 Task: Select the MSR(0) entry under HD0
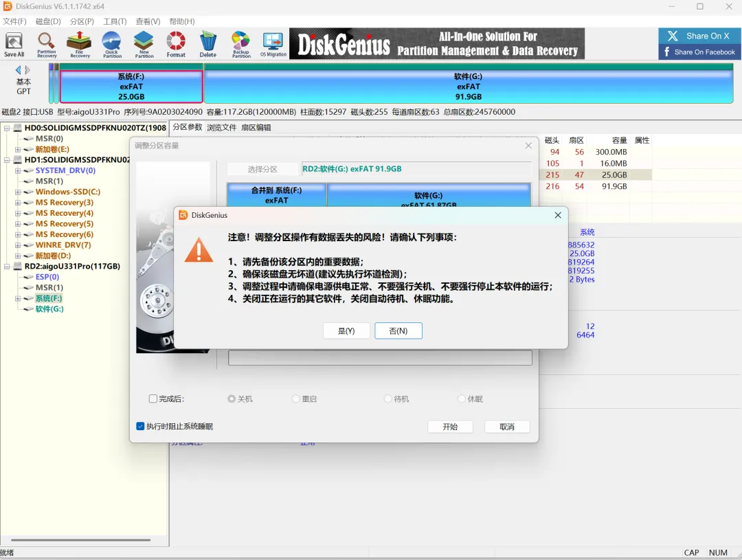(x=49, y=138)
